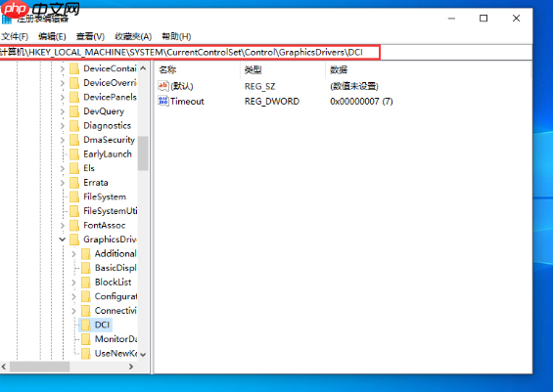The height and width of the screenshot is (392, 553).
Task: Select the Configurat folder icon
Action: [x=86, y=296]
